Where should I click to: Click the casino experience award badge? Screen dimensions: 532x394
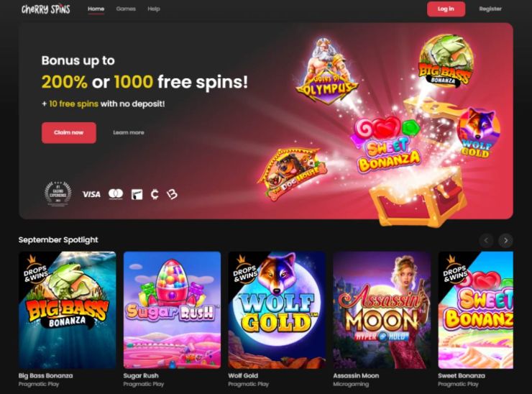coord(58,194)
